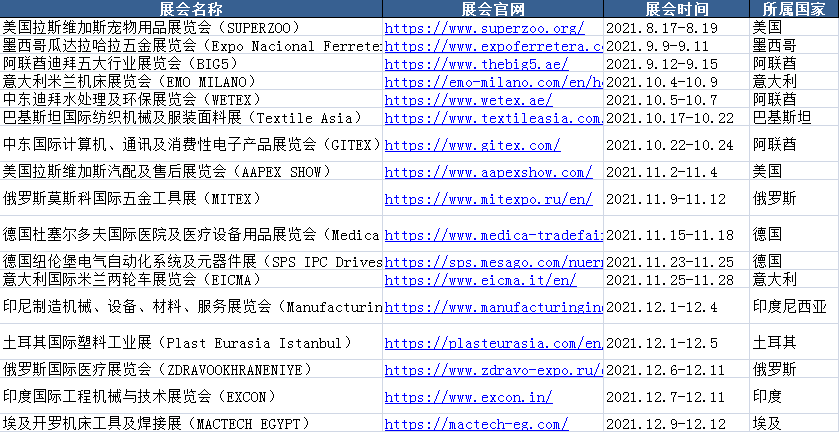The height and width of the screenshot is (432, 839).
Task: Select the Medica exhibition name cell
Action: 191,234
